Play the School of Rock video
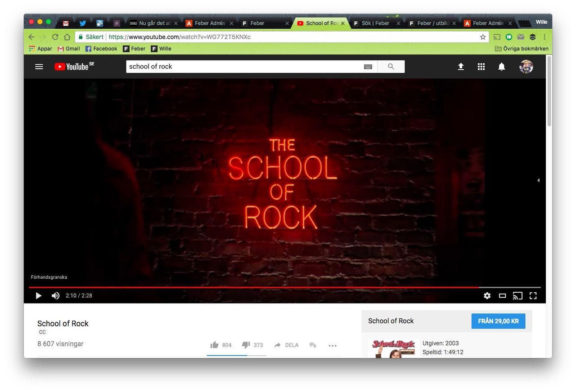The height and width of the screenshot is (392, 576). pos(38,295)
